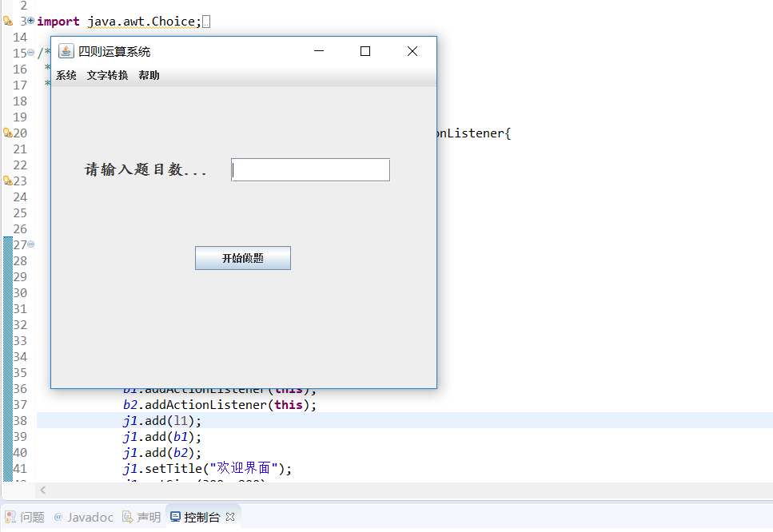
Task: Click the 四则运算系统 window title text
Action: (x=114, y=51)
